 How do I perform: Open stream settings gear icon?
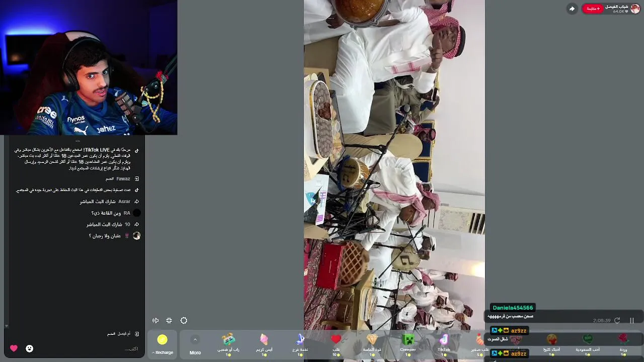(184, 320)
